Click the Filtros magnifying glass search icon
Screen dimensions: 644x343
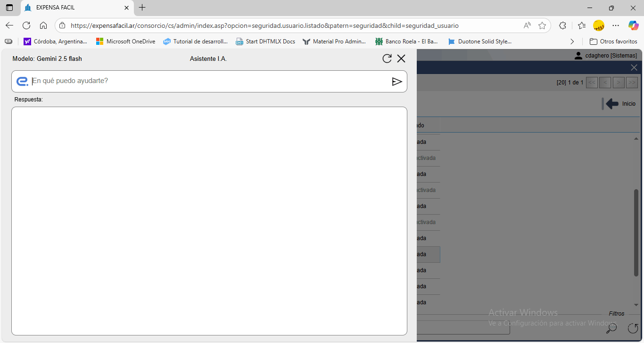click(x=611, y=327)
